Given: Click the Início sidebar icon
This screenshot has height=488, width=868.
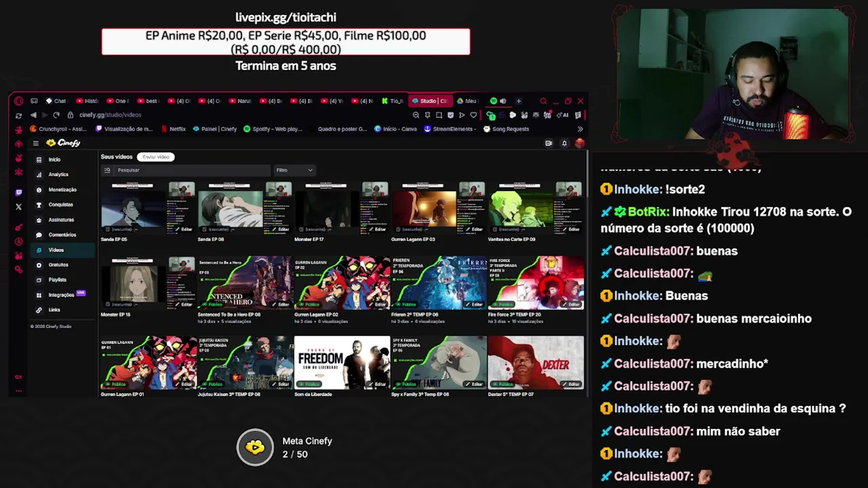Looking at the screenshot, I should 39,159.
